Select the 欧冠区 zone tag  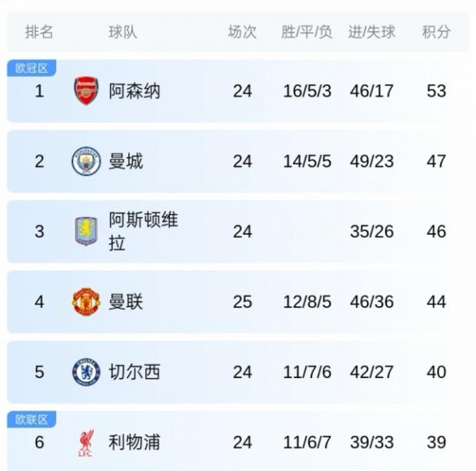32,68
